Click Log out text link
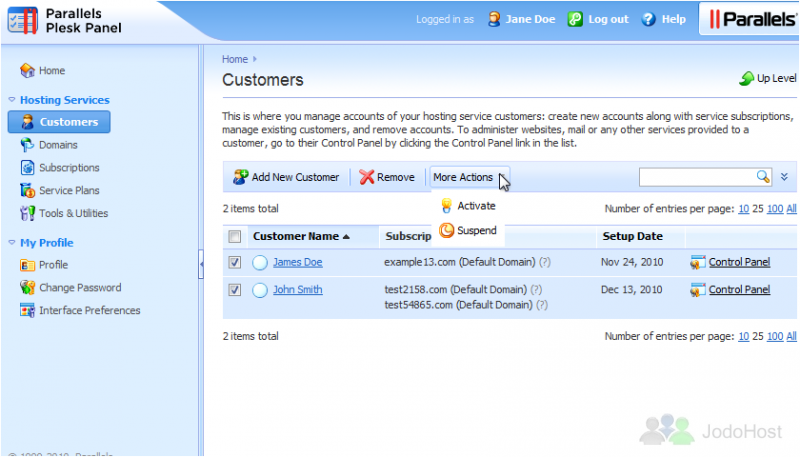 point(608,19)
